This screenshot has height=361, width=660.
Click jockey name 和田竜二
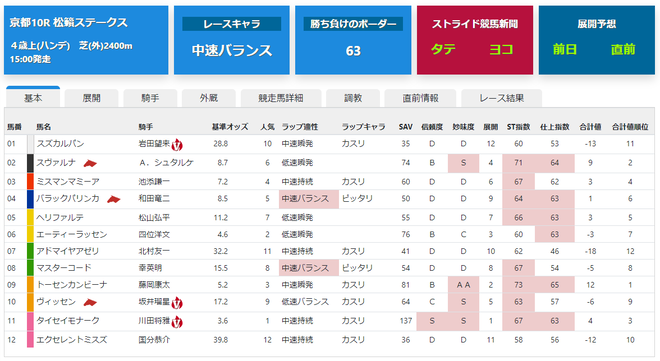[x=154, y=199]
